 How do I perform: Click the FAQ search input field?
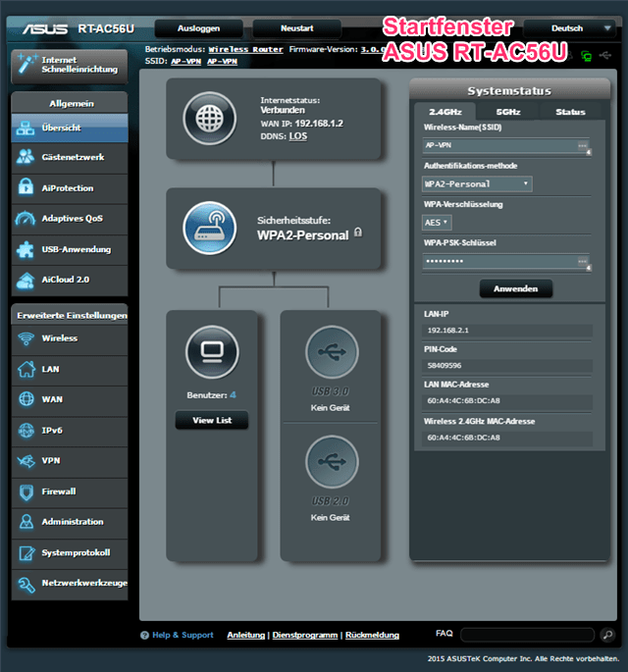528,635
